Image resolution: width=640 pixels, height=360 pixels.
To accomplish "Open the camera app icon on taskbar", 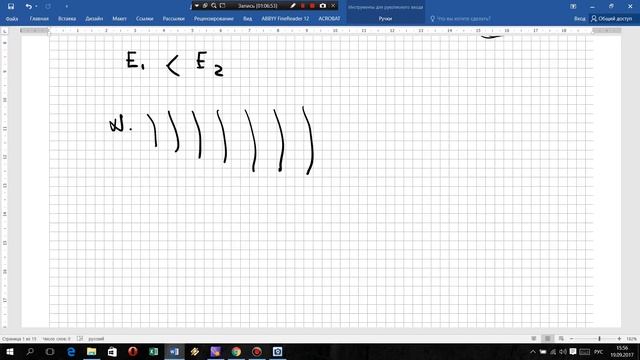I will click(x=277, y=351).
